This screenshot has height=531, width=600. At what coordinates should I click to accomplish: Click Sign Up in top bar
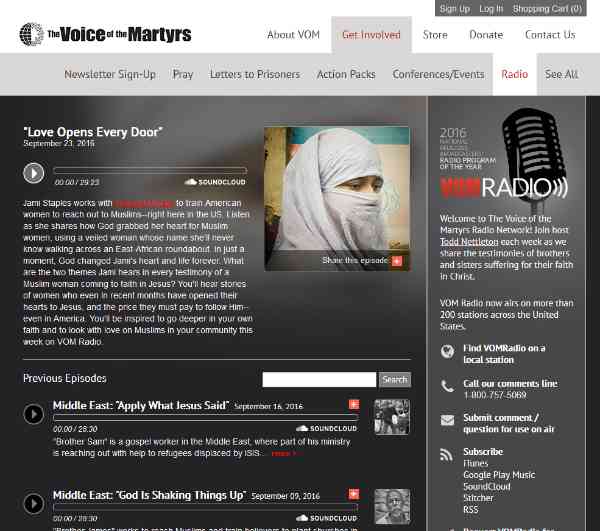click(455, 9)
